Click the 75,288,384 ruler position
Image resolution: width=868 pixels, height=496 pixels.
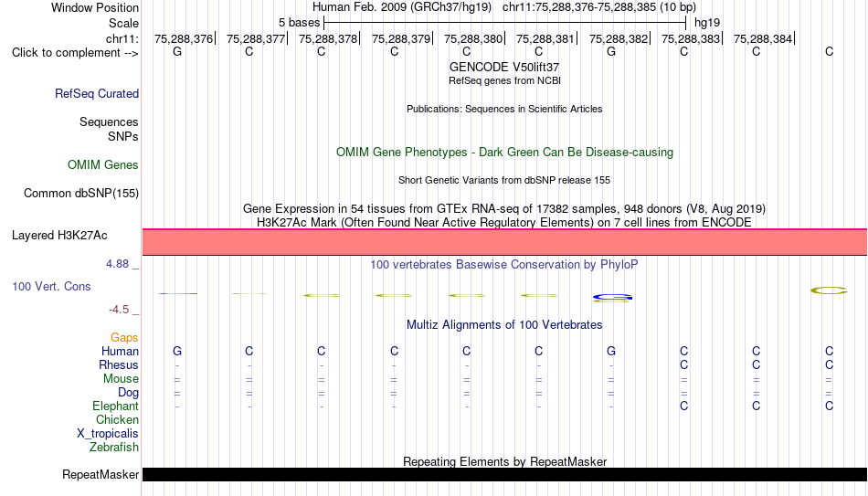(763, 38)
